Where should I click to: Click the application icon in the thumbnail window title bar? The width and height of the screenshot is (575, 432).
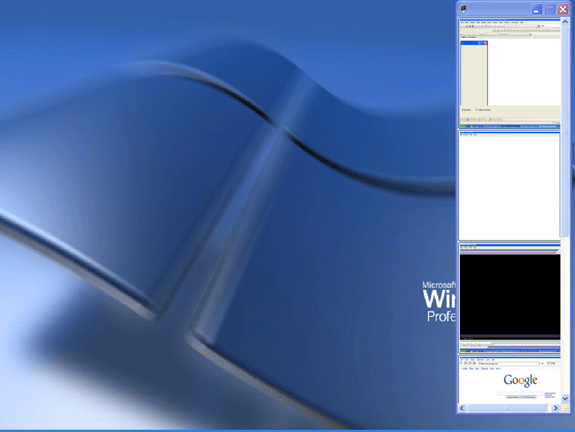click(x=464, y=9)
